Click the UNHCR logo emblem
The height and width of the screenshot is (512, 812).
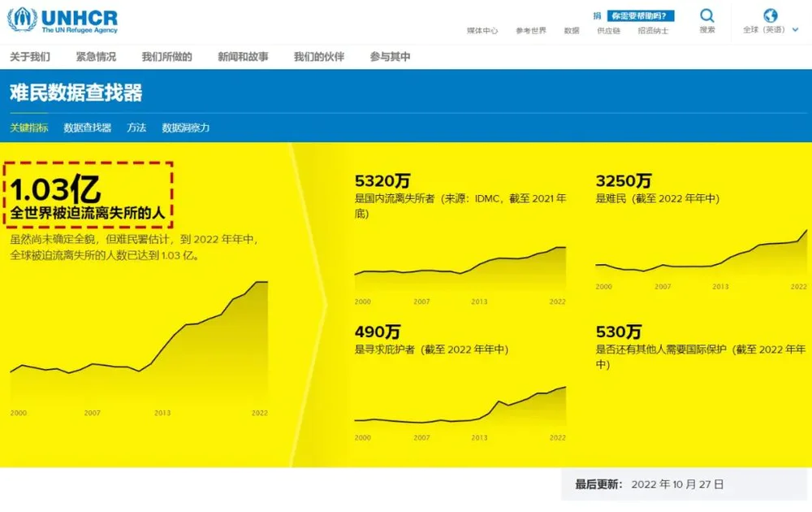(x=22, y=20)
